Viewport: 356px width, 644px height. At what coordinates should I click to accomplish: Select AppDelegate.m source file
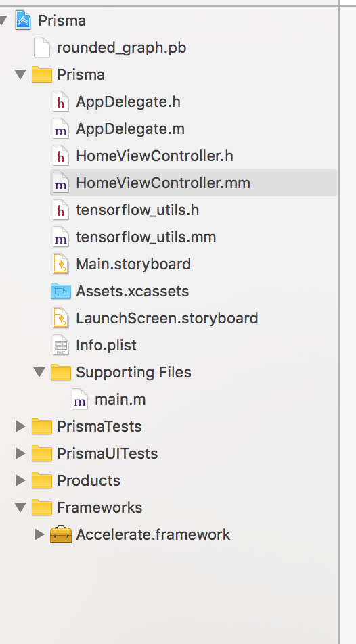[130, 129]
